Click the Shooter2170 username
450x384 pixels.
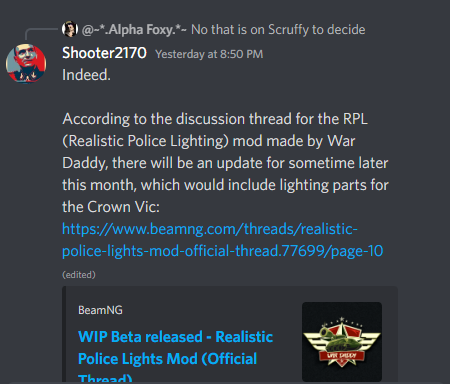pos(104,53)
